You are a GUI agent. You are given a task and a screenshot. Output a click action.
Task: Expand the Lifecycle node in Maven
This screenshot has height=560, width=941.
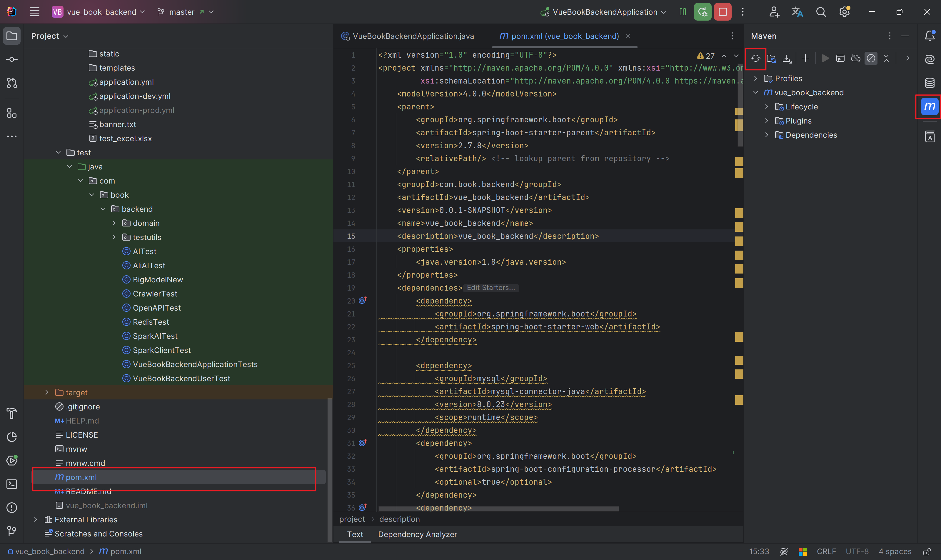tap(766, 107)
